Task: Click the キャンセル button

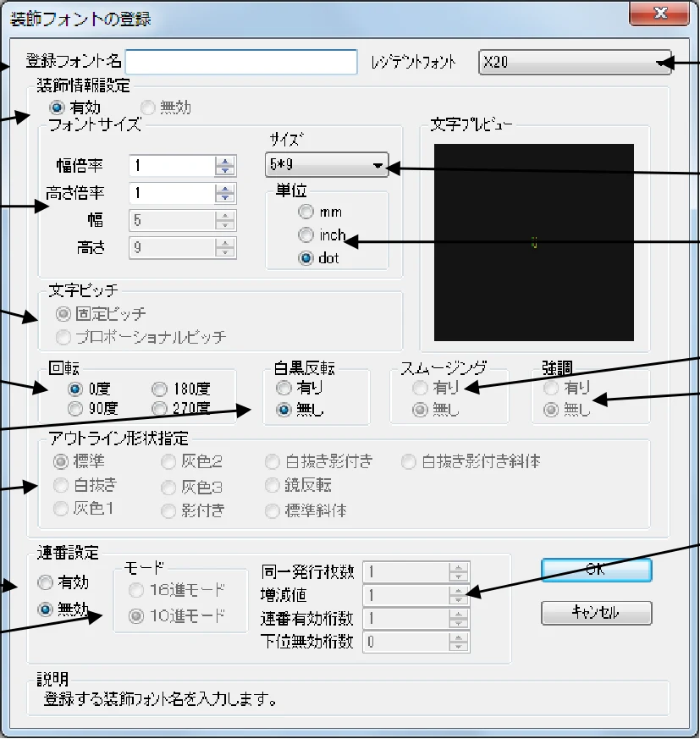Action: 596,613
